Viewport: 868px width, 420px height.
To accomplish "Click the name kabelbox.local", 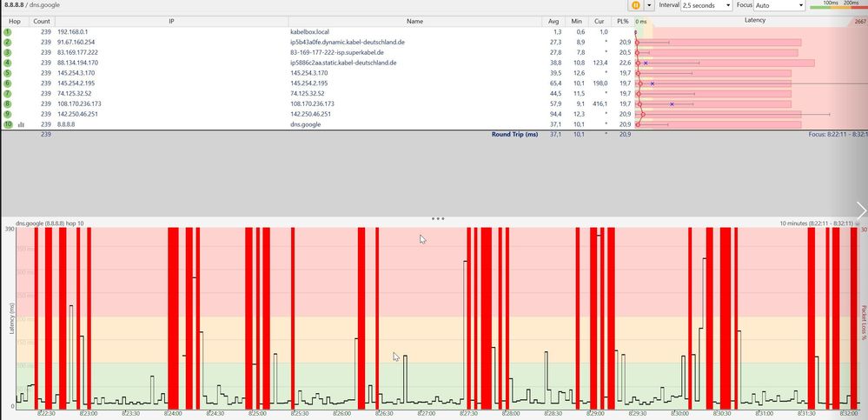I will coord(309,32).
